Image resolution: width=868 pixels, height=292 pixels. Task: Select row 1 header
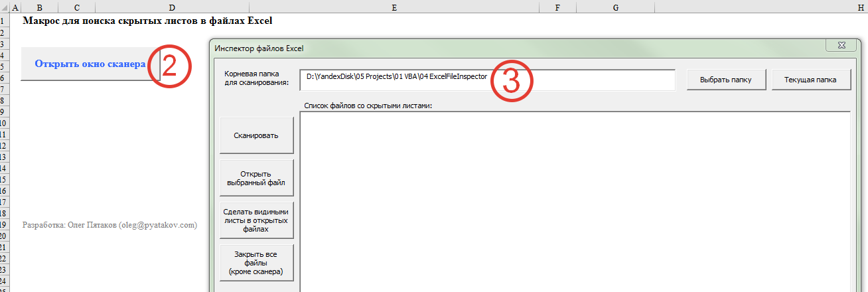click(x=4, y=21)
